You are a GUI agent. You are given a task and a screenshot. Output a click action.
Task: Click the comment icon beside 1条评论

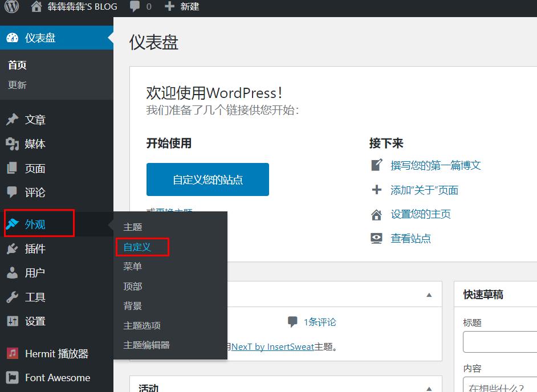click(292, 322)
